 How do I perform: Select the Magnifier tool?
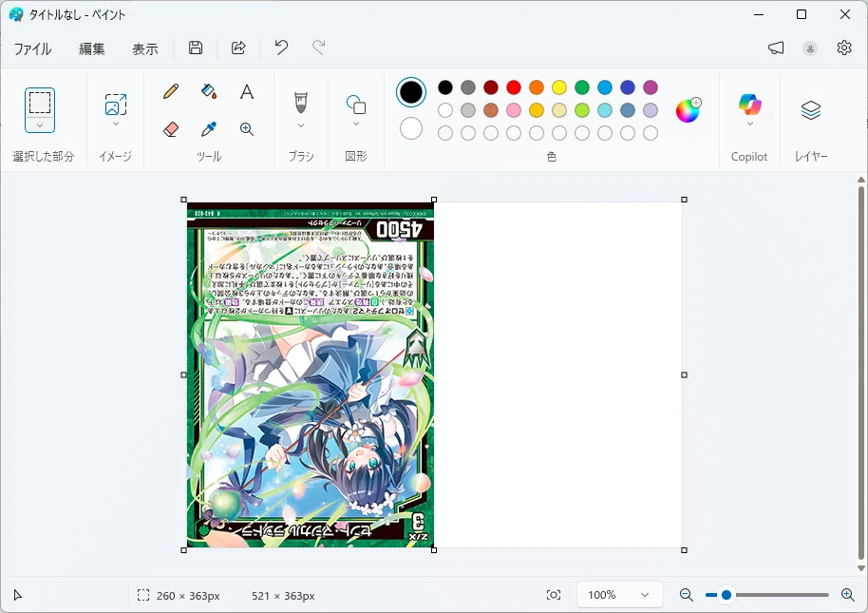tap(247, 129)
